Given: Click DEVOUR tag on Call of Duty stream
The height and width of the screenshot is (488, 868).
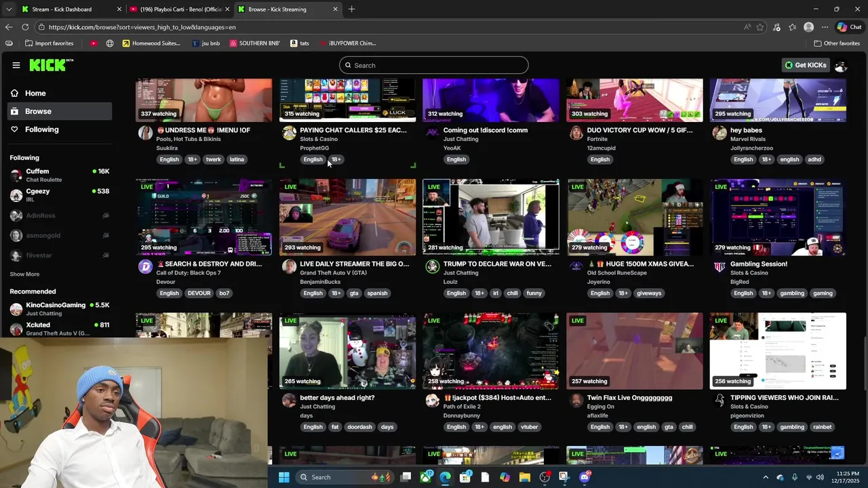Looking at the screenshot, I should [x=199, y=293].
